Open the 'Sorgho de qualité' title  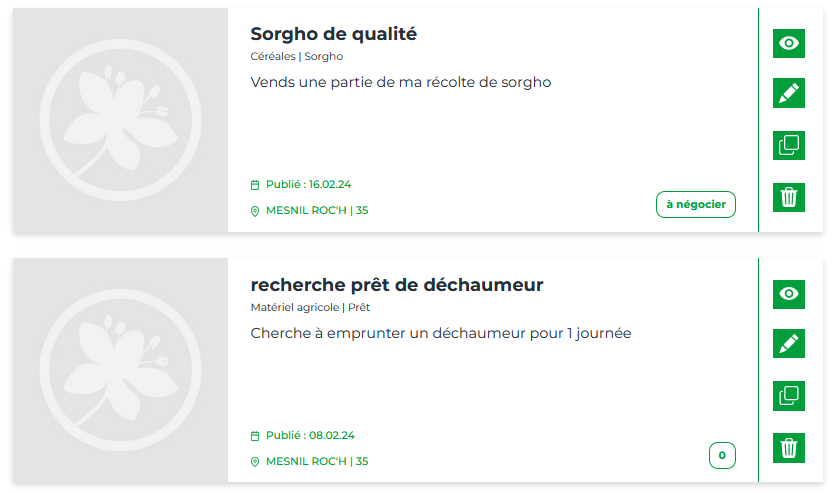point(334,34)
